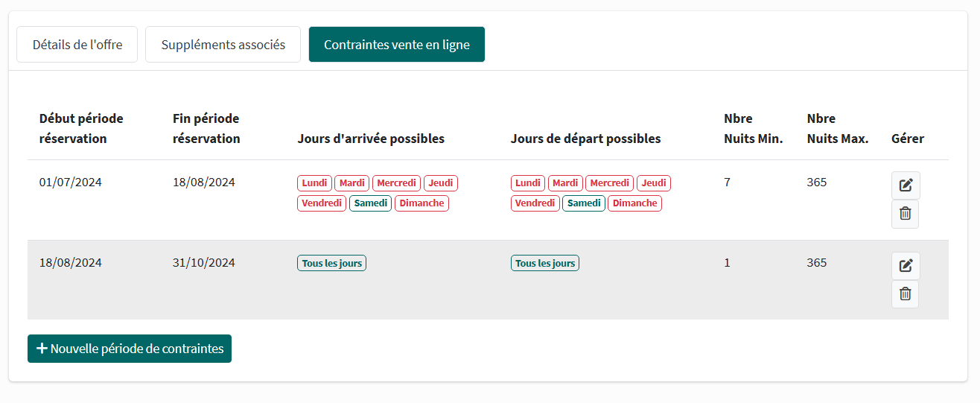Click the Nbre Nuits Min. column header
The height and width of the screenshot is (403, 980).
click(x=753, y=128)
